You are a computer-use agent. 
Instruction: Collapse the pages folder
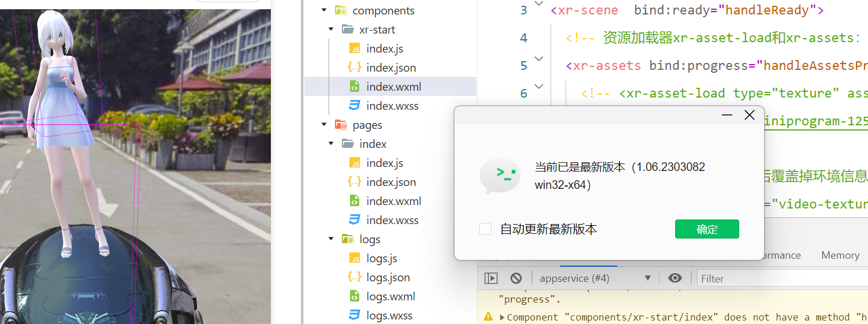point(323,125)
